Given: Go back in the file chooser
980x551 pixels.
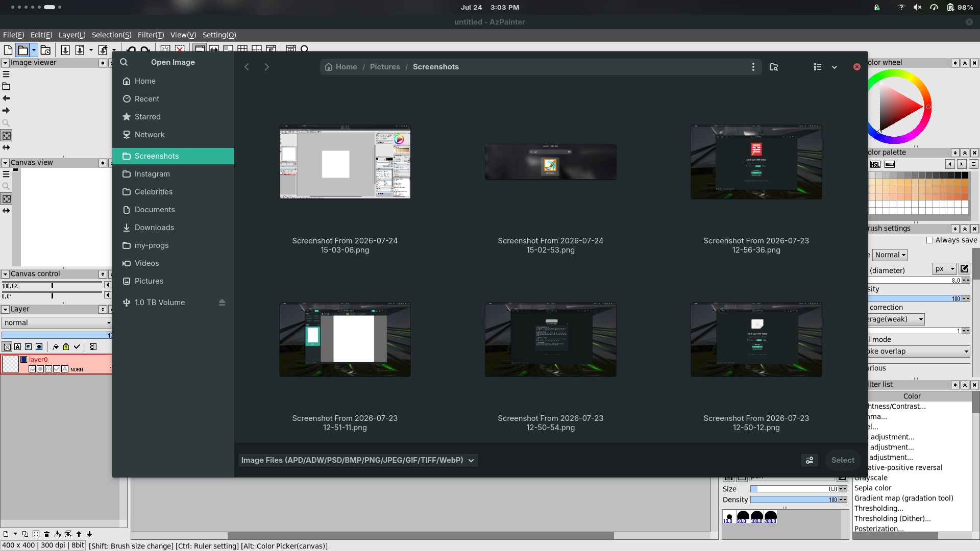Looking at the screenshot, I should [247, 67].
